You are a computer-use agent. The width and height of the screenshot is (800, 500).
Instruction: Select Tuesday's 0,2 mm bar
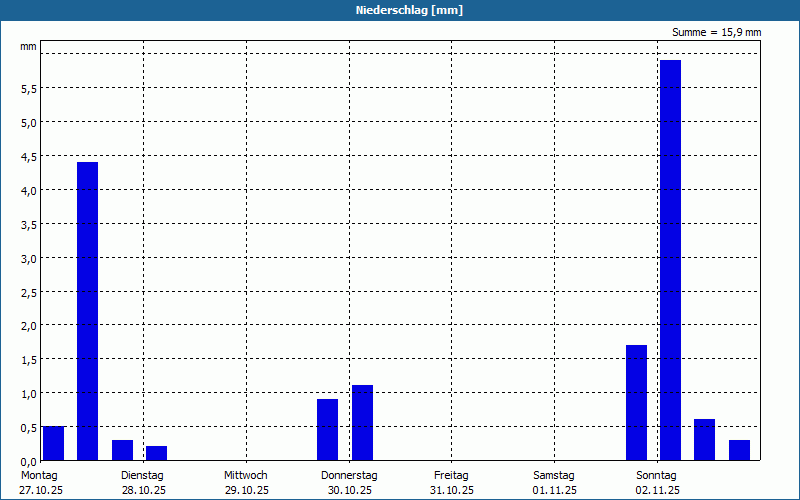click(157, 453)
